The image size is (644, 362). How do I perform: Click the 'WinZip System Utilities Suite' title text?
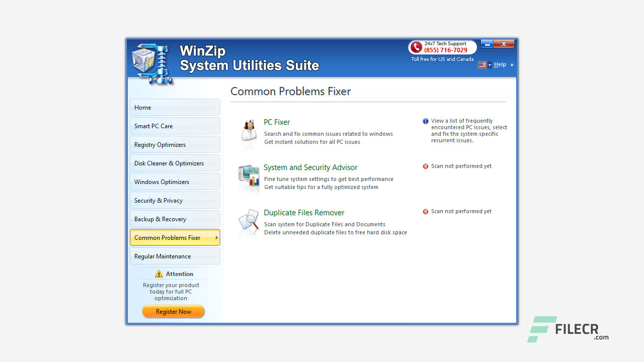click(x=249, y=58)
